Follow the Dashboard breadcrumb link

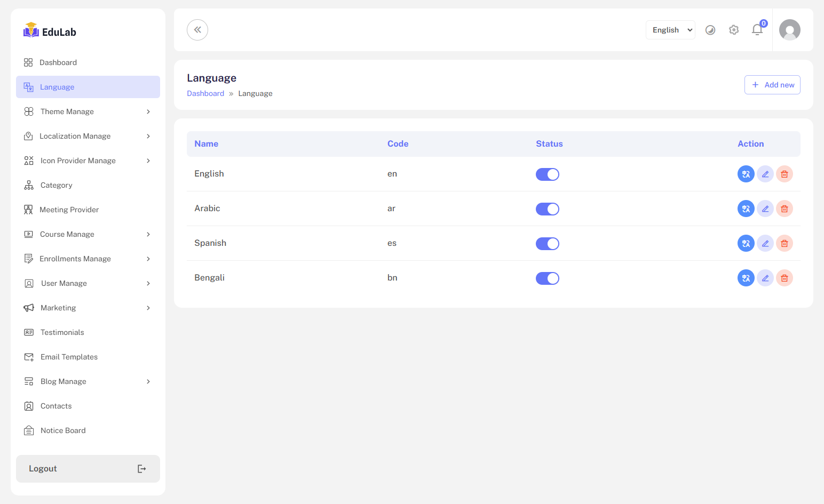coord(205,93)
